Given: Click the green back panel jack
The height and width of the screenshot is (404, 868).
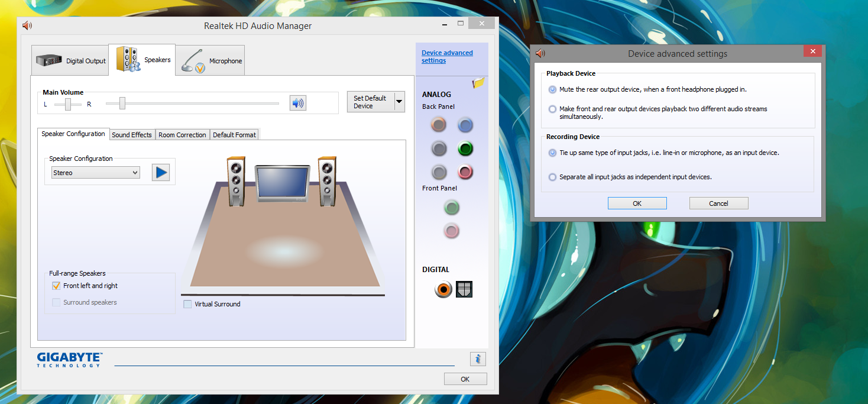Looking at the screenshot, I should coord(465,148).
